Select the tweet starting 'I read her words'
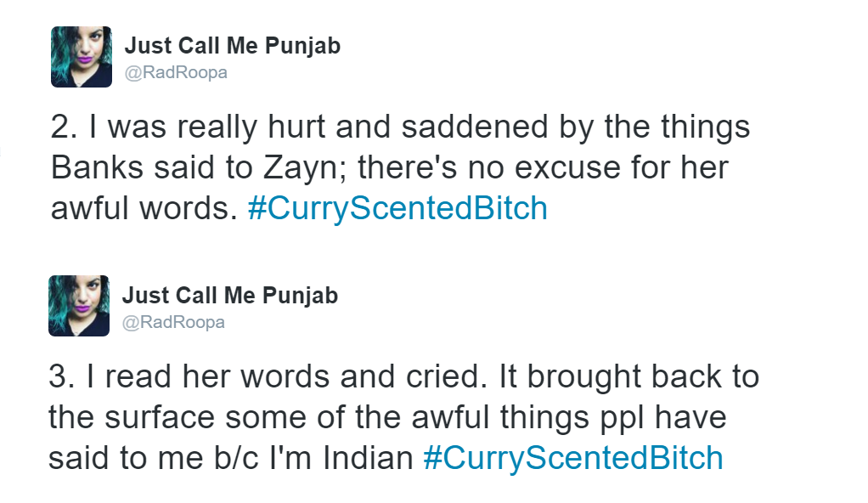The height and width of the screenshot is (503, 868). click(x=403, y=417)
